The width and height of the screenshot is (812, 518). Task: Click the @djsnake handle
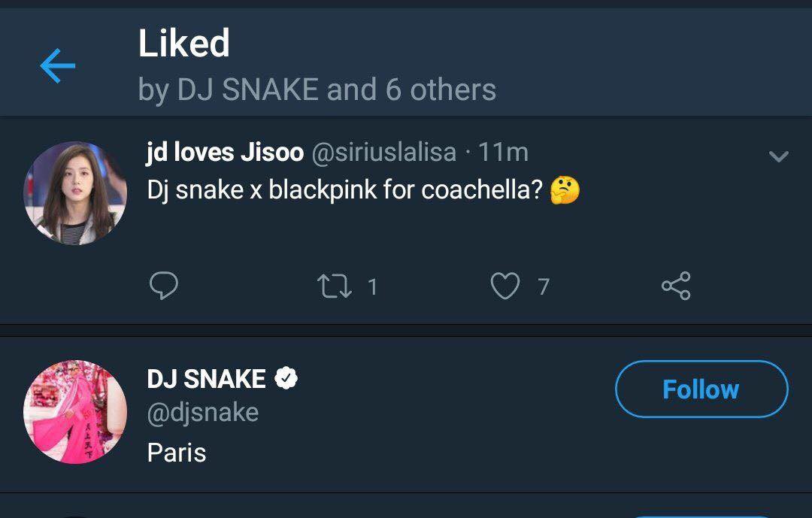coord(203,413)
